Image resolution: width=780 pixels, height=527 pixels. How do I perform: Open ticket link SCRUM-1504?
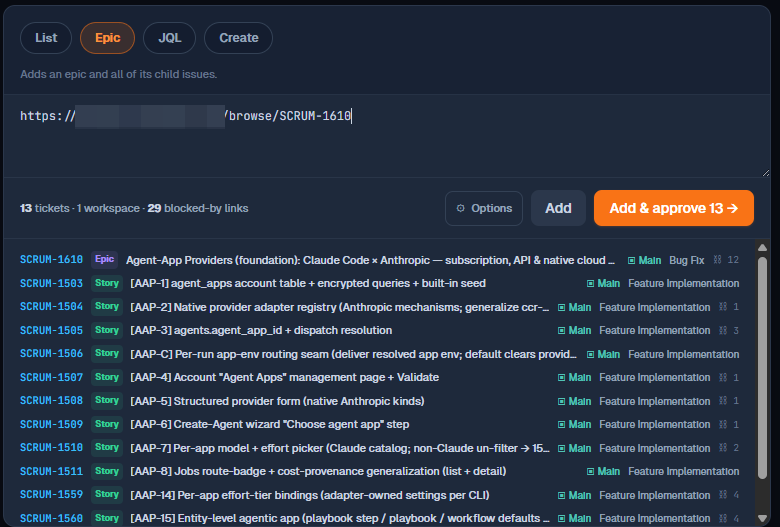click(51, 307)
